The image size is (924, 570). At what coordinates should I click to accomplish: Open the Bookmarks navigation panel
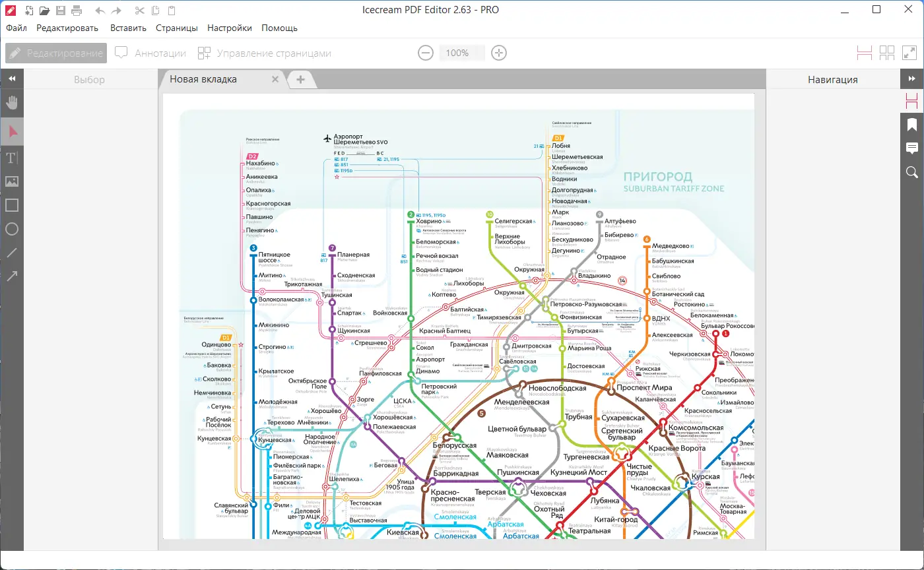click(912, 125)
